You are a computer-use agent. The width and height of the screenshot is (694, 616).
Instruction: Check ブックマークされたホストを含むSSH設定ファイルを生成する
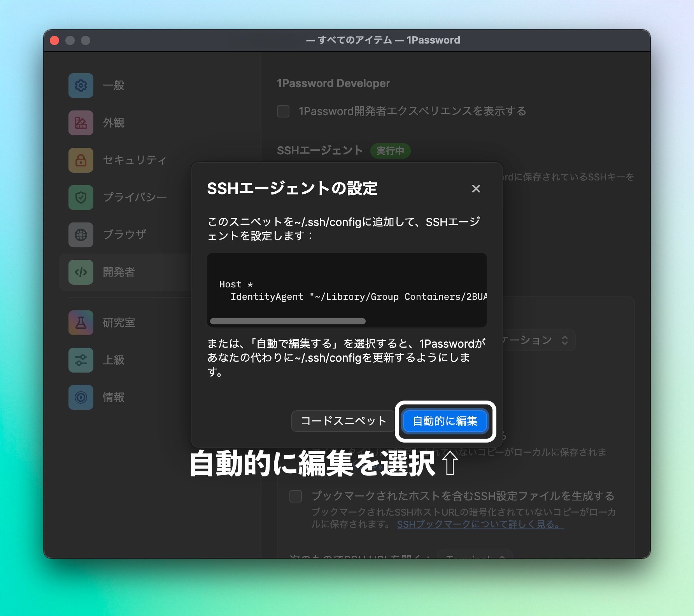[295, 497]
